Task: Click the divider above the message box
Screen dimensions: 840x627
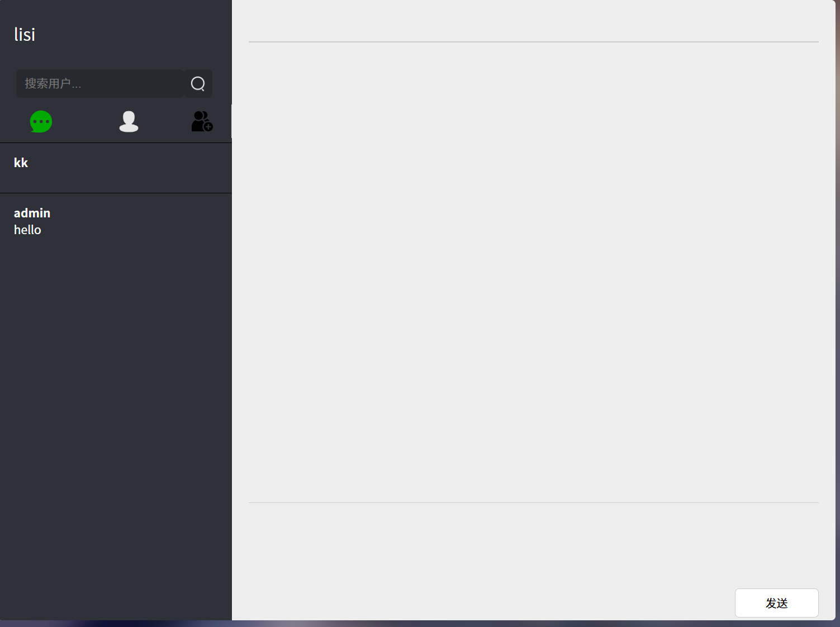Action: (x=534, y=502)
